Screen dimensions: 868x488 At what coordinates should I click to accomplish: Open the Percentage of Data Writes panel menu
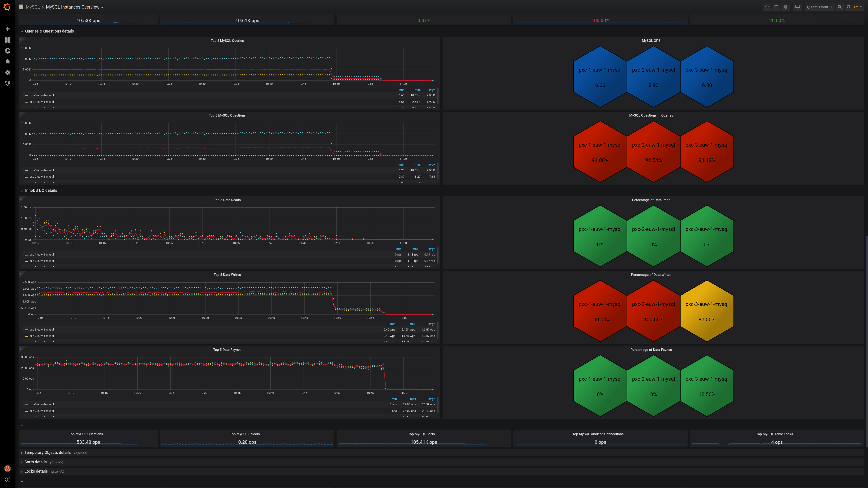click(x=651, y=274)
